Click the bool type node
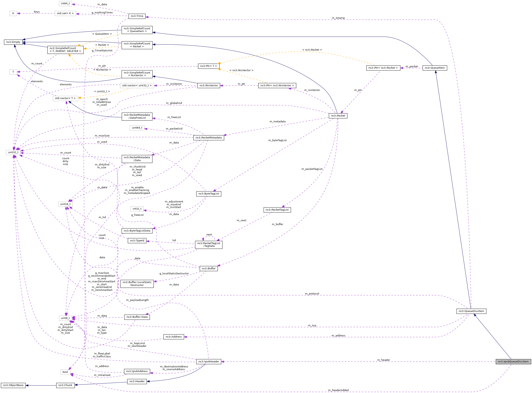Image resolution: width=532 pixels, height=393 pixels. [65, 372]
